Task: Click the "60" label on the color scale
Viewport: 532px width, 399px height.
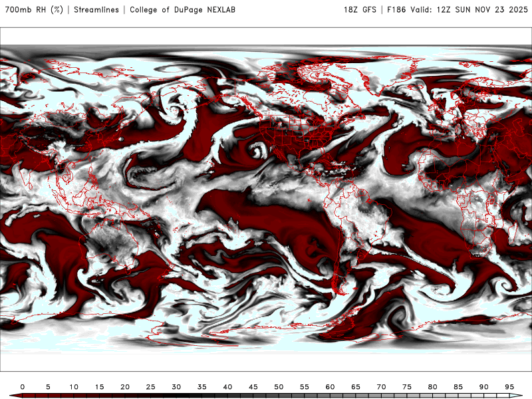Action: click(330, 387)
